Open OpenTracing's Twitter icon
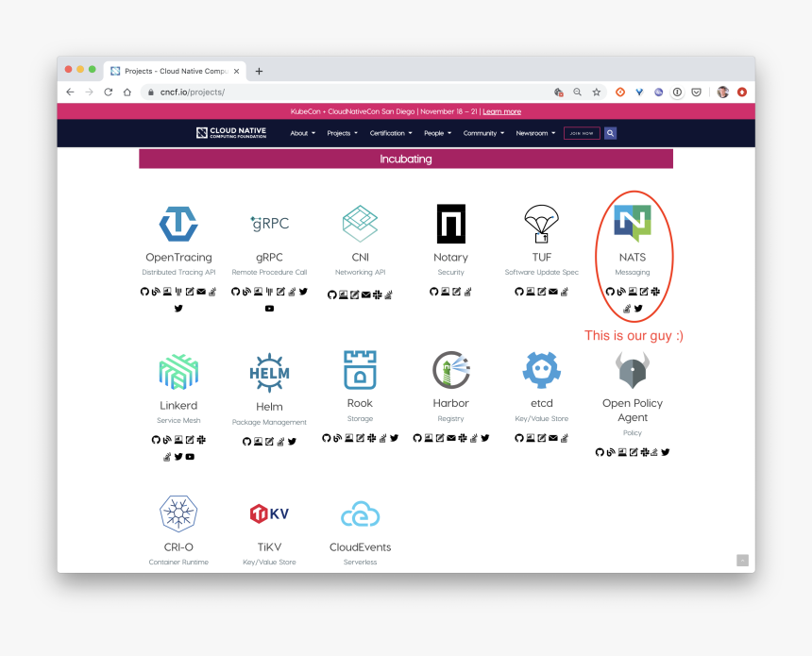 (178, 308)
